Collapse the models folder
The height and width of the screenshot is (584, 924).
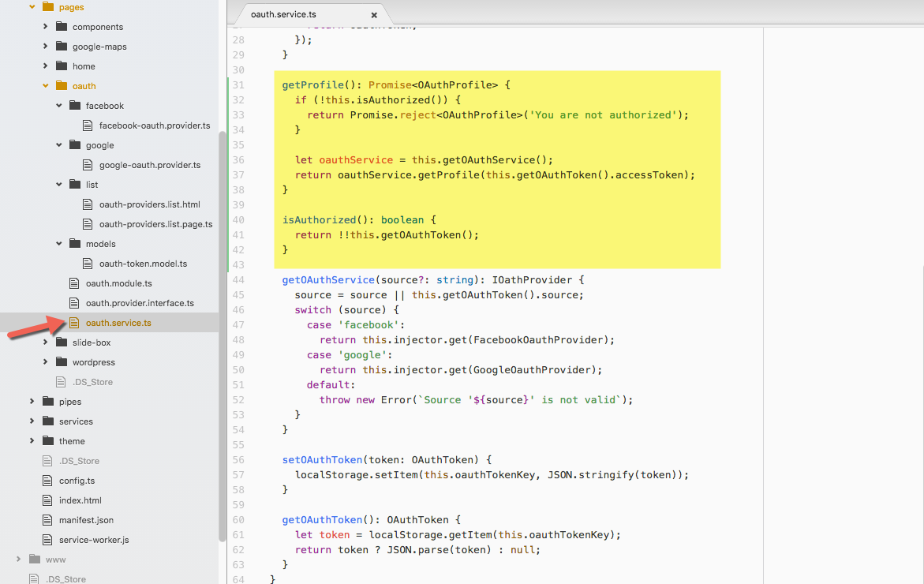59,243
